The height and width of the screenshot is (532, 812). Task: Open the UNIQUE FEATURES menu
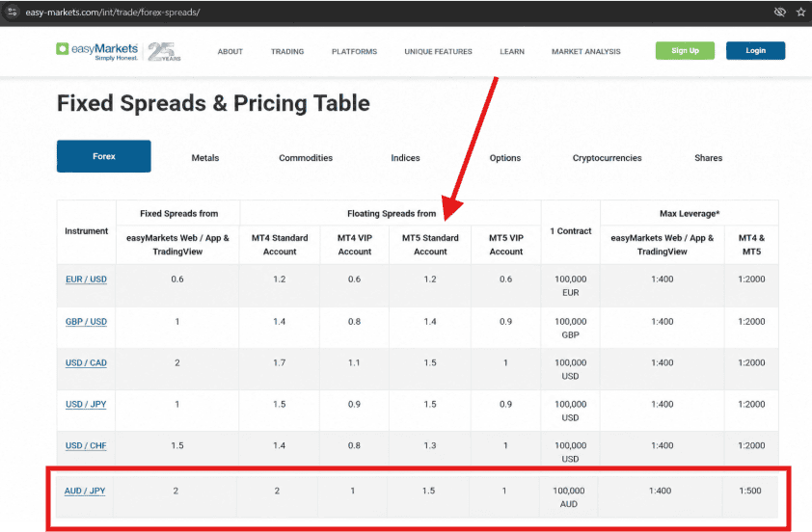438,51
